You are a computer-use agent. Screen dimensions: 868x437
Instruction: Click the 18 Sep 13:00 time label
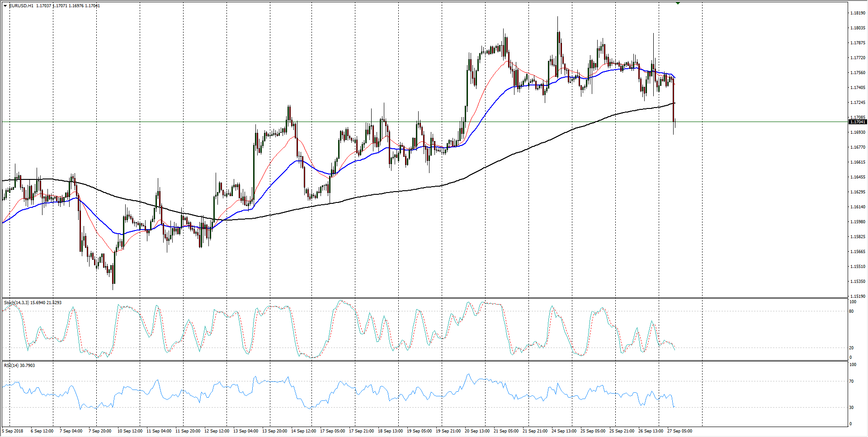tap(391, 431)
